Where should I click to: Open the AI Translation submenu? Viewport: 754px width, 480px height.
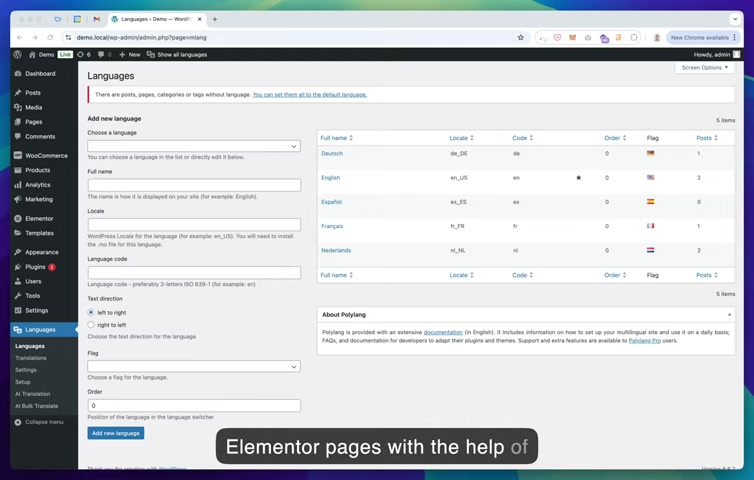tap(33, 394)
